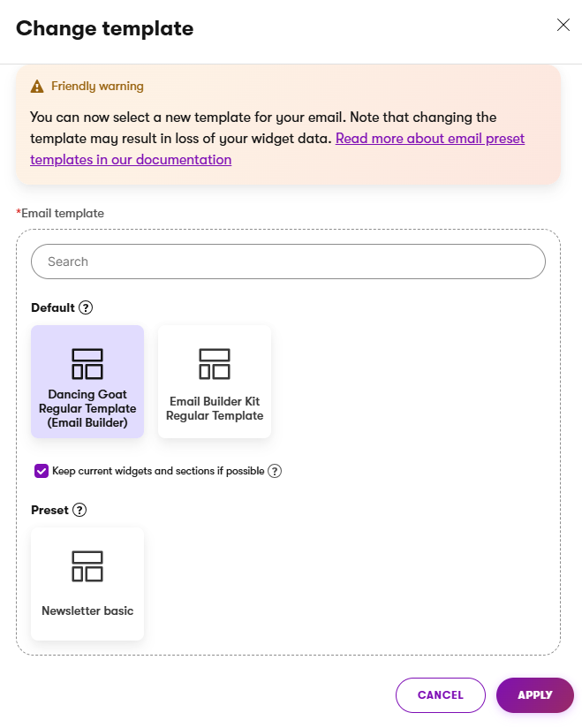Click the Dancing Goat template layout icon
This screenshot has height=728, width=582.
click(87, 362)
